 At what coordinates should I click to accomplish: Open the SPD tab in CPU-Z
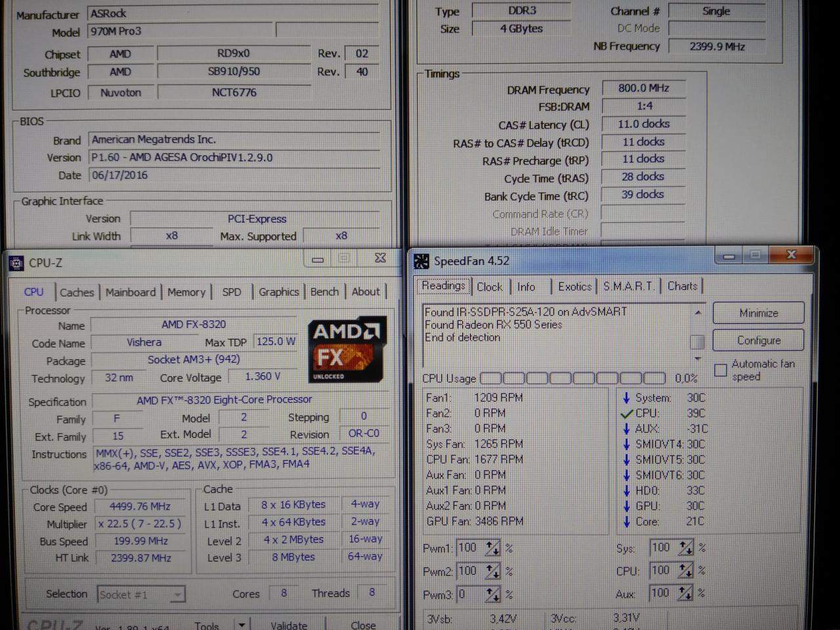coord(232,292)
